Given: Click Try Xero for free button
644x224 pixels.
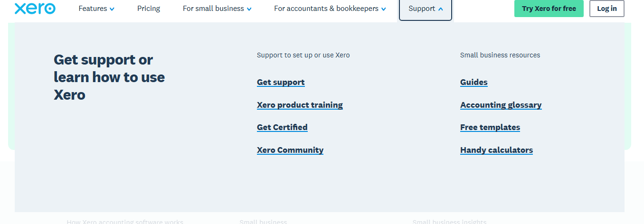Looking at the screenshot, I should point(549,9).
